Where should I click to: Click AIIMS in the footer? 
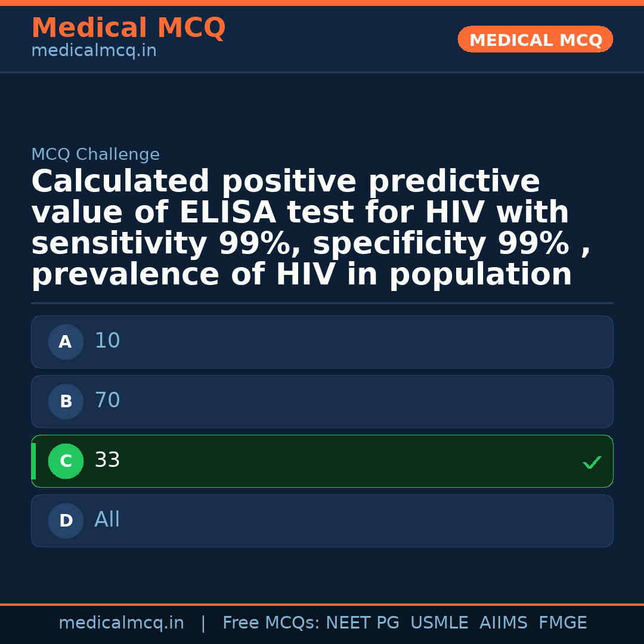[503, 623]
